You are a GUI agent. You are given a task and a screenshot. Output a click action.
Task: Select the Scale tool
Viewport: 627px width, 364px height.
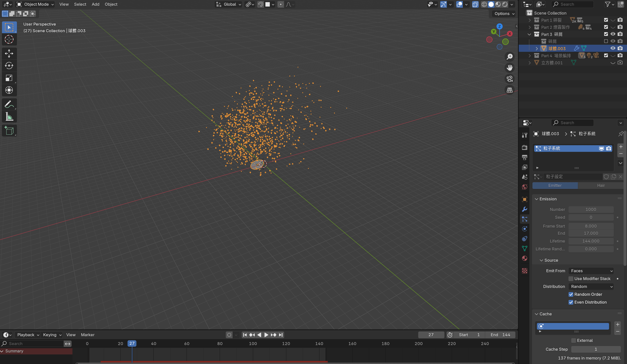click(9, 78)
